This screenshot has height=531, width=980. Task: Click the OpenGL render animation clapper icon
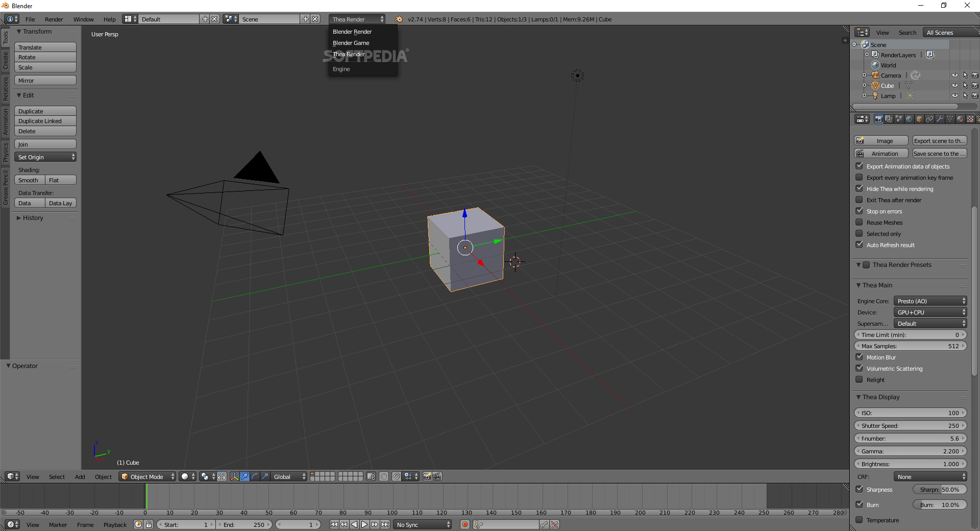437,476
